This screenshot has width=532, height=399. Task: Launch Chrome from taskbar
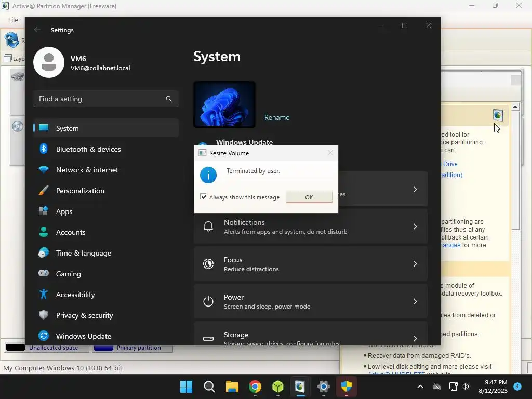tap(255, 387)
